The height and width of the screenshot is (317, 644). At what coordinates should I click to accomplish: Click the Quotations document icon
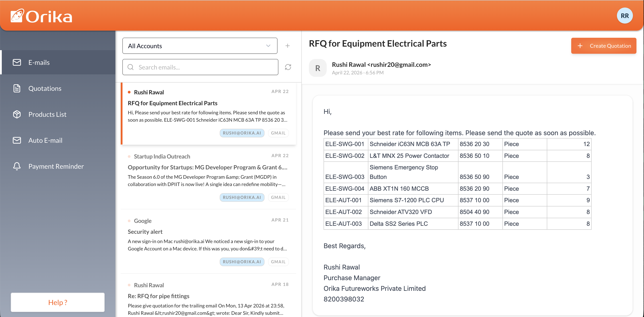pos(17,88)
